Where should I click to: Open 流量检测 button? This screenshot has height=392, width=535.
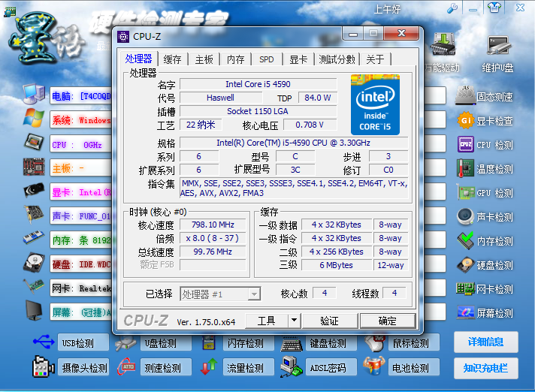tap(249, 367)
